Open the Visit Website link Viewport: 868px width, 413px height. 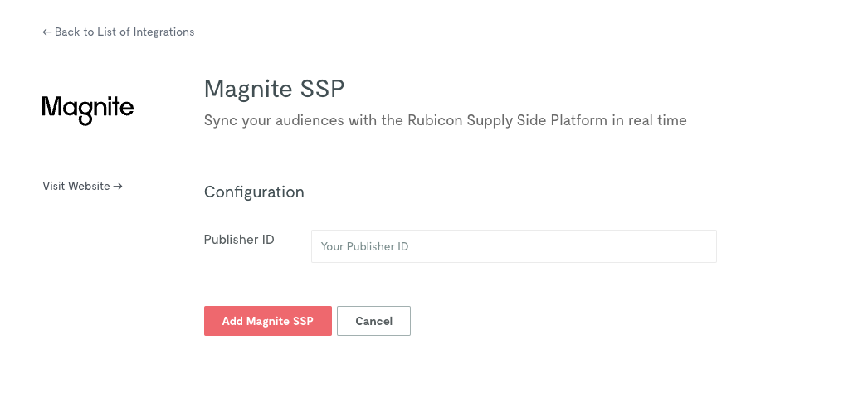pos(82,187)
